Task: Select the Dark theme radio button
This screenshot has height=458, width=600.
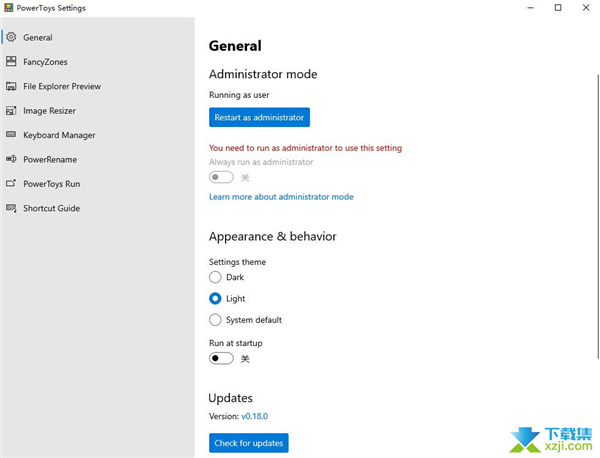Action: (x=215, y=277)
